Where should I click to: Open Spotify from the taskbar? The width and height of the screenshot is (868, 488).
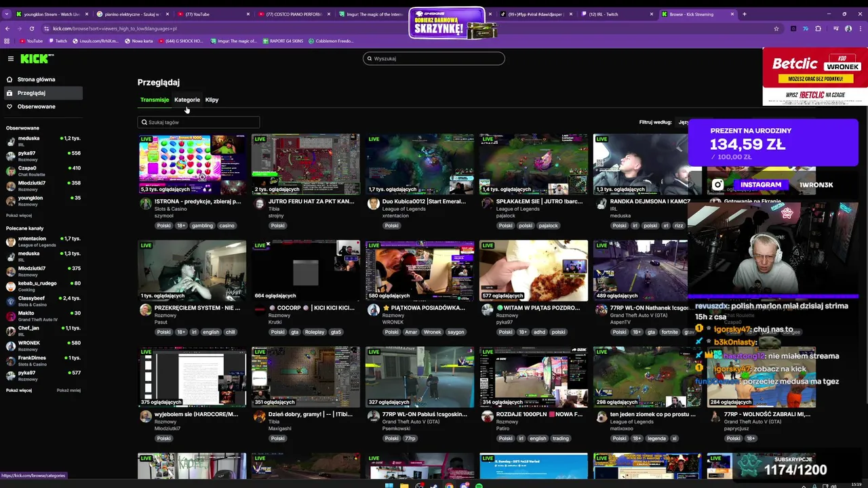click(479, 485)
